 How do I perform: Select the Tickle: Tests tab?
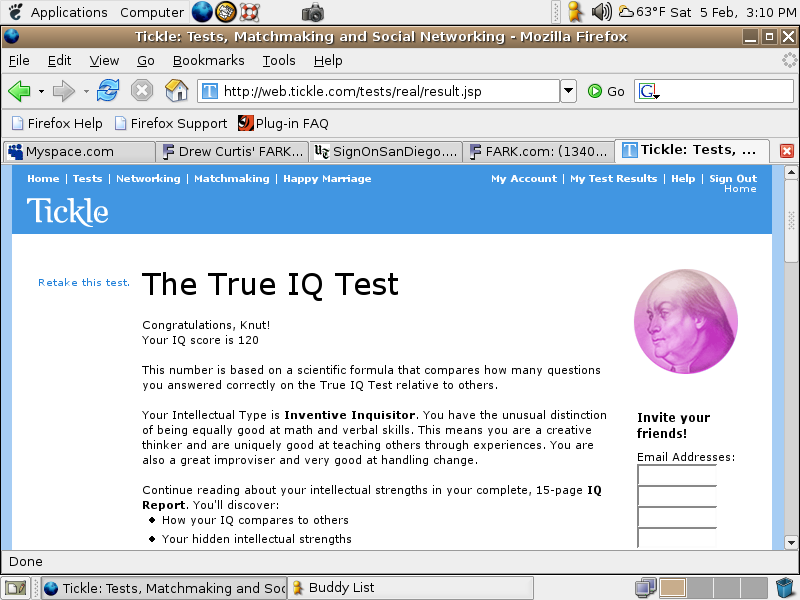pos(692,151)
